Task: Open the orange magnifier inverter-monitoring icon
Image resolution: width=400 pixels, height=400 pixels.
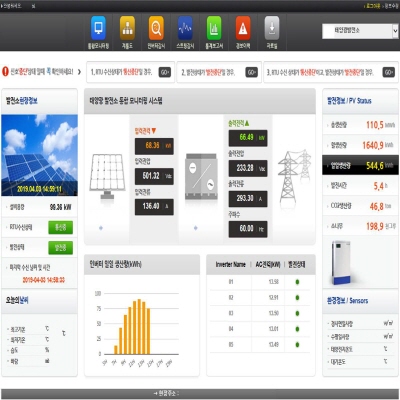Action: 156,28
